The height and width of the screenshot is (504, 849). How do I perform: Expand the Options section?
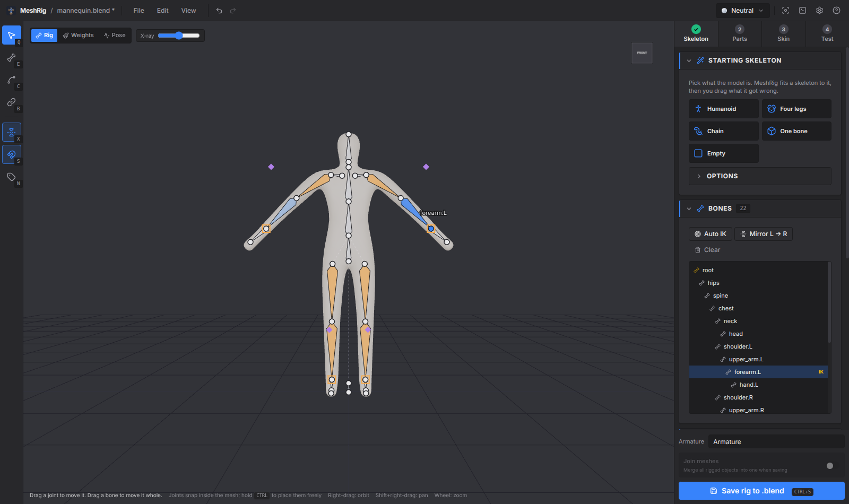[x=760, y=176]
